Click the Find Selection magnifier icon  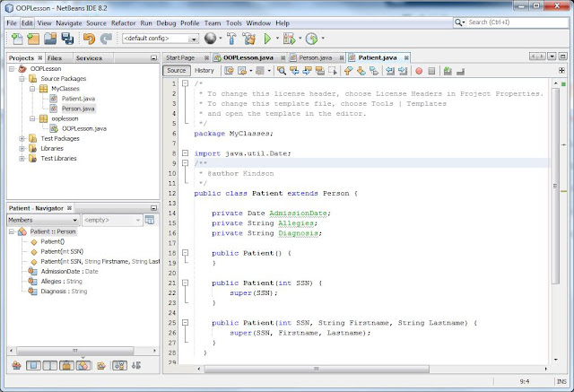(281, 71)
